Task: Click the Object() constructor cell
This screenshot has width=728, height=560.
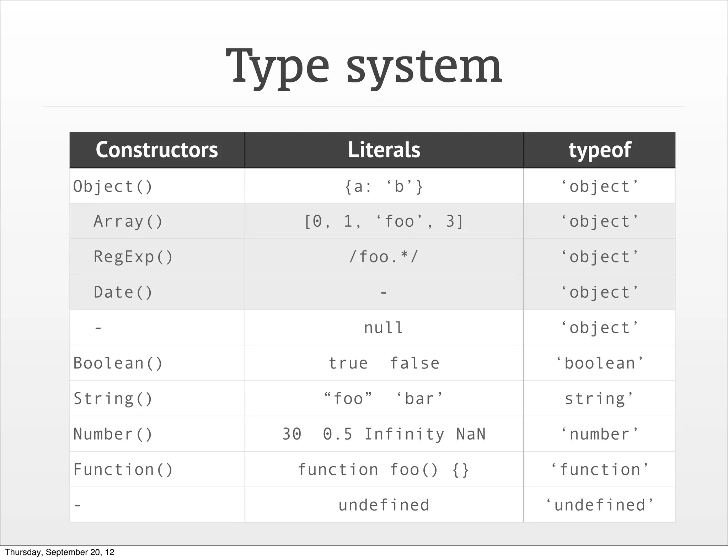Action: (x=157, y=185)
